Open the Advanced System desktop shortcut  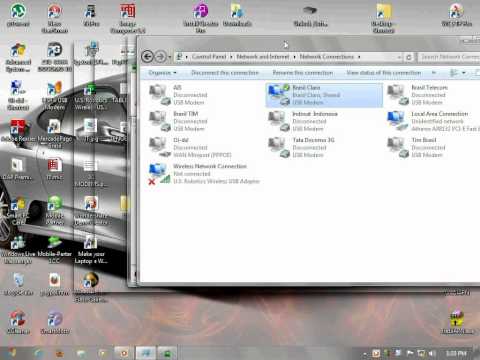[x=18, y=58]
